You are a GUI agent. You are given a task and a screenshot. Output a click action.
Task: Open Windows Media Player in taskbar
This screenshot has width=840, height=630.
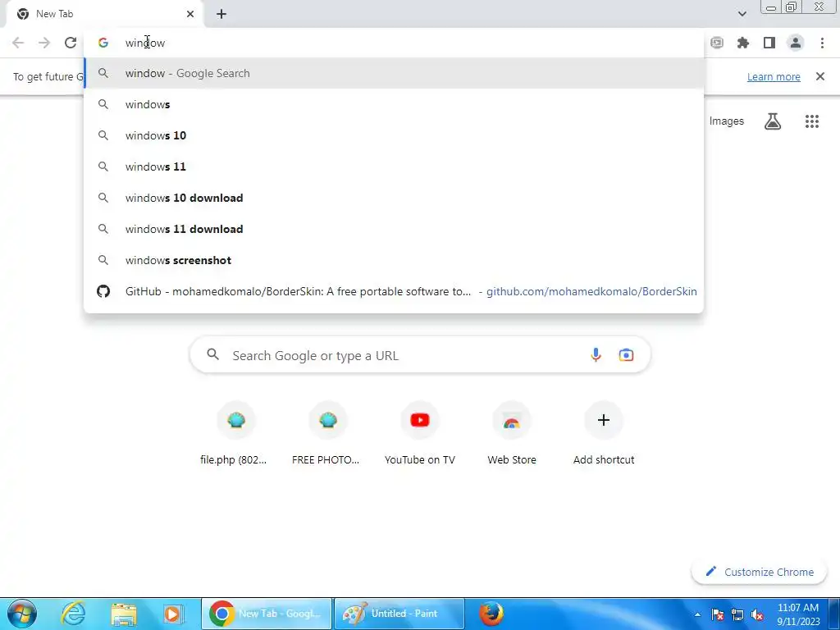(173, 614)
